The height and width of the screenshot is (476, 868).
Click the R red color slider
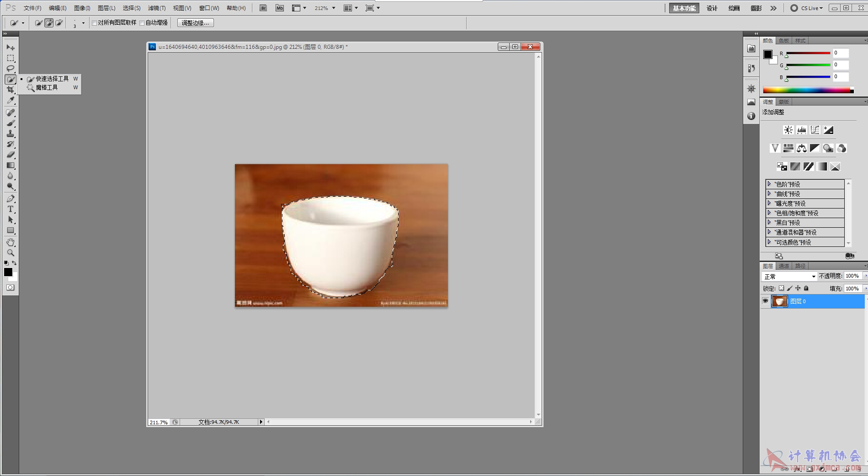808,53
